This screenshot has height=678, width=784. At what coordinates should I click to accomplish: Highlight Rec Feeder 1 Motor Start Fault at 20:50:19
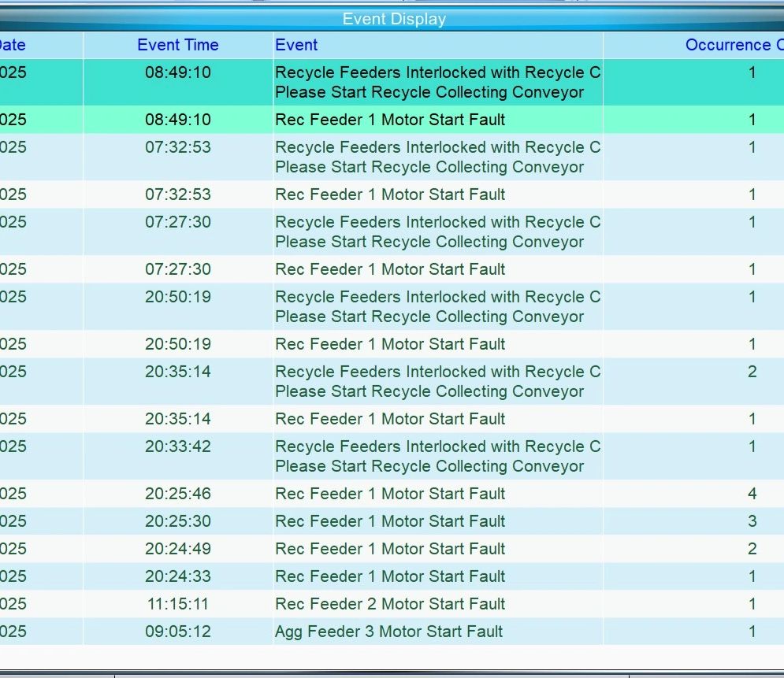(x=390, y=344)
